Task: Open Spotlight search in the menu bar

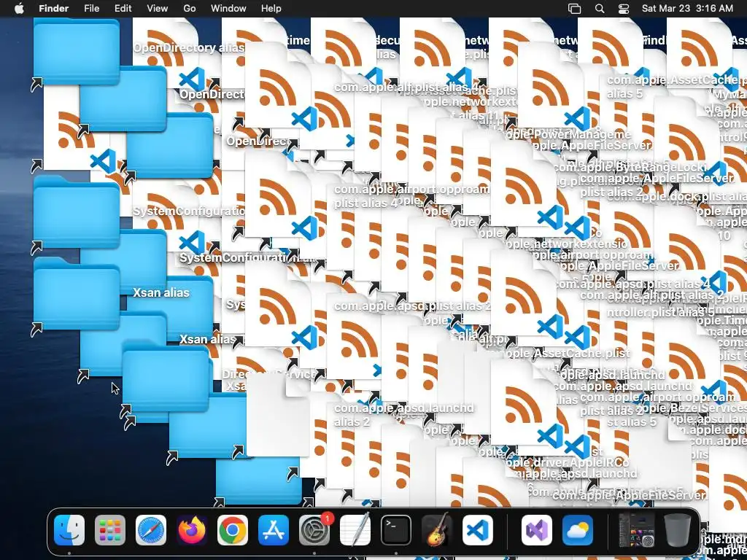Action: tap(600, 9)
